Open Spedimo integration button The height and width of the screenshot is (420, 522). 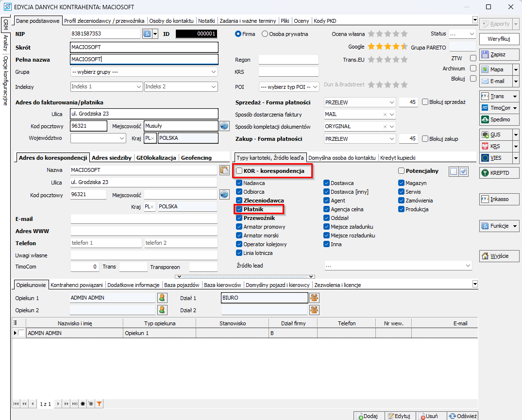coord(499,119)
